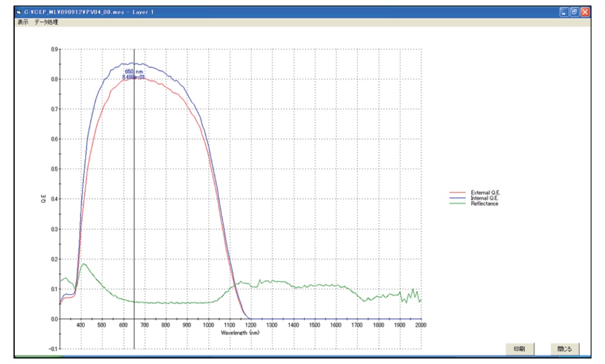Click the 1200 tick label on wavelength axis
The height and width of the screenshot is (364, 605).
pos(251,325)
